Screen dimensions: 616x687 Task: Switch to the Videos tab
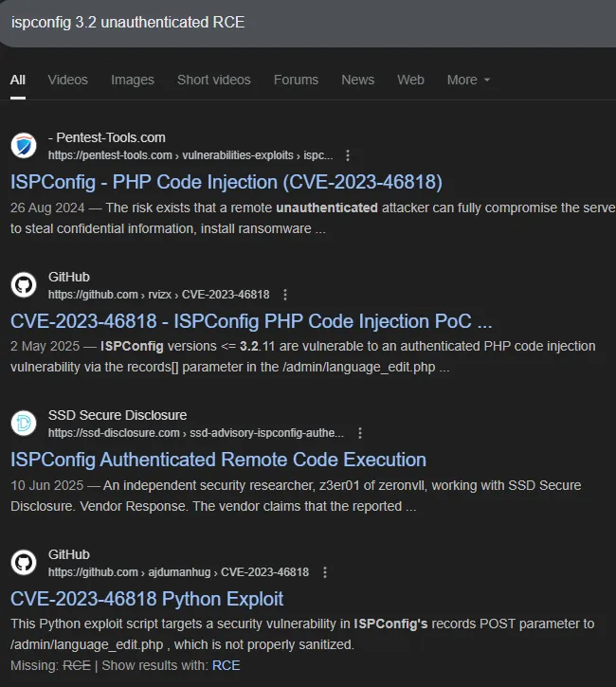pos(67,80)
